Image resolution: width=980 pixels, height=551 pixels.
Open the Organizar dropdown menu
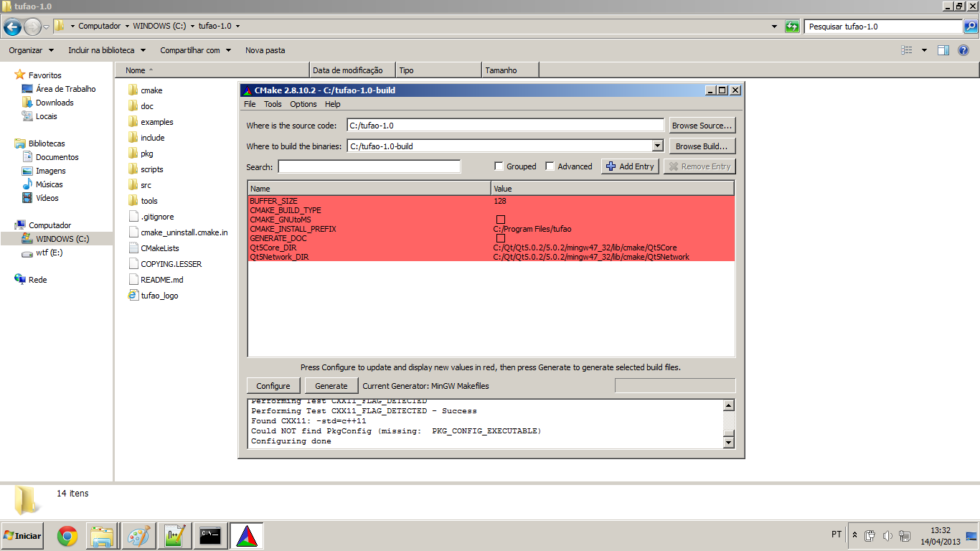click(31, 50)
